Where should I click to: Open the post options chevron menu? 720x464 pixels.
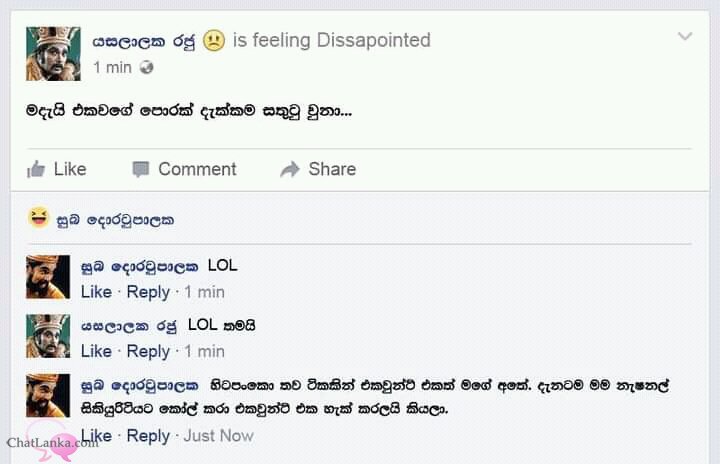(685, 36)
